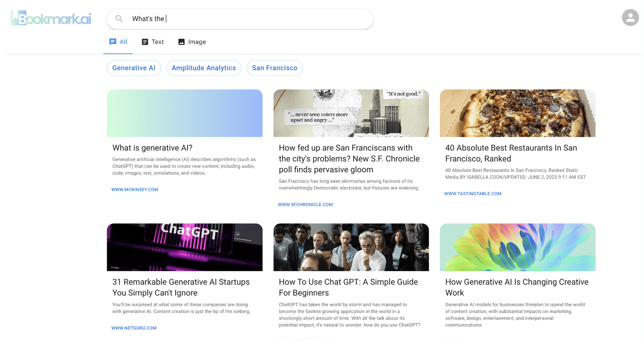Click the Bookmark.ai logo

tap(51, 19)
